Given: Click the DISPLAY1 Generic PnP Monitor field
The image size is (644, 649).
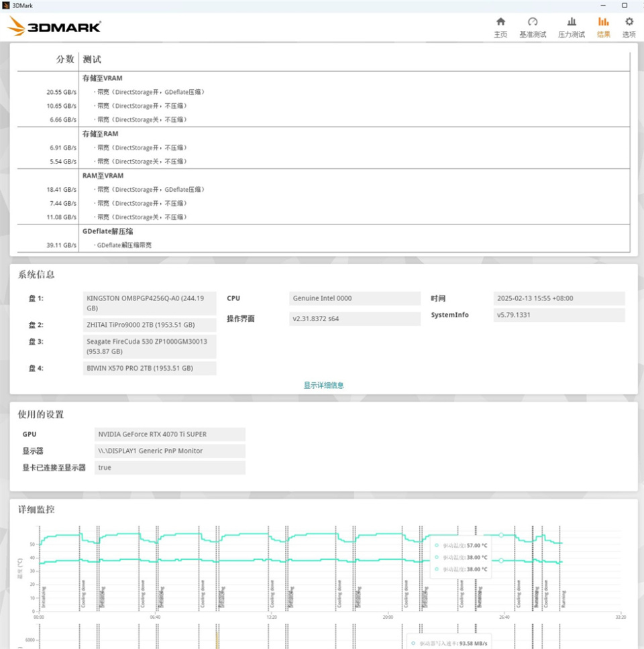Looking at the screenshot, I should [170, 451].
